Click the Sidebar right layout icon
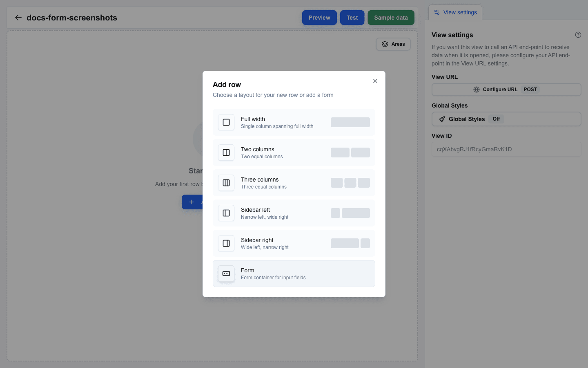588x368 pixels. [x=226, y=243]
